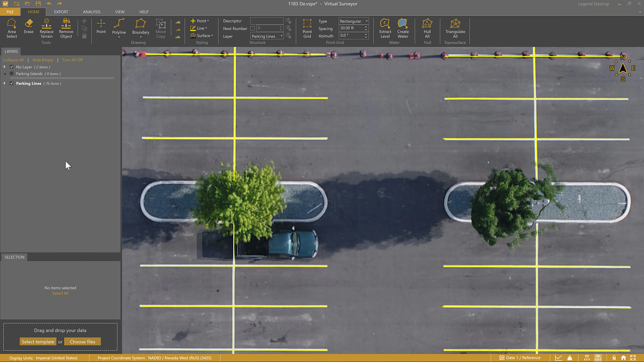Check the Next Number checkbox
The image size is (644, 362).
(x=252, y=28)
